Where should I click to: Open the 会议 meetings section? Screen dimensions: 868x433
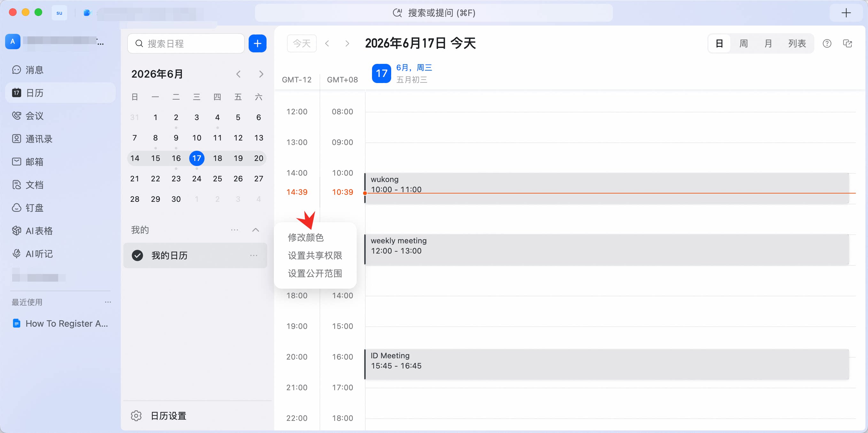28,116
